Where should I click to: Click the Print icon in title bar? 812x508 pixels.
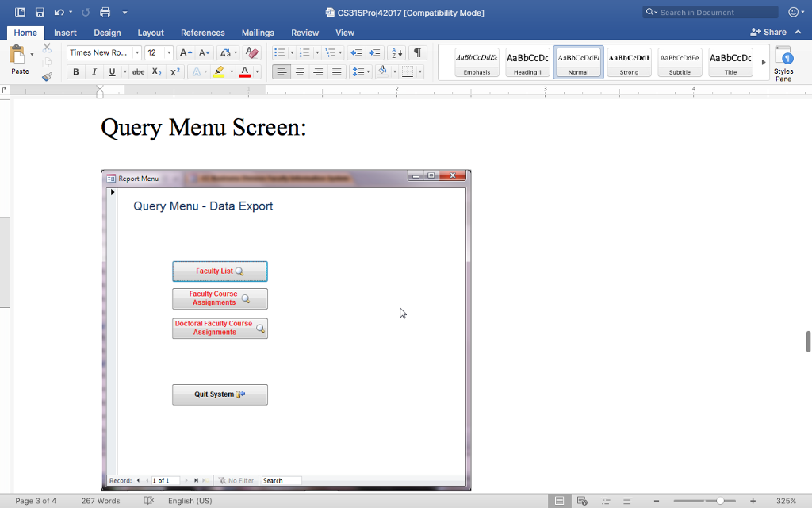tap(105, 12)
